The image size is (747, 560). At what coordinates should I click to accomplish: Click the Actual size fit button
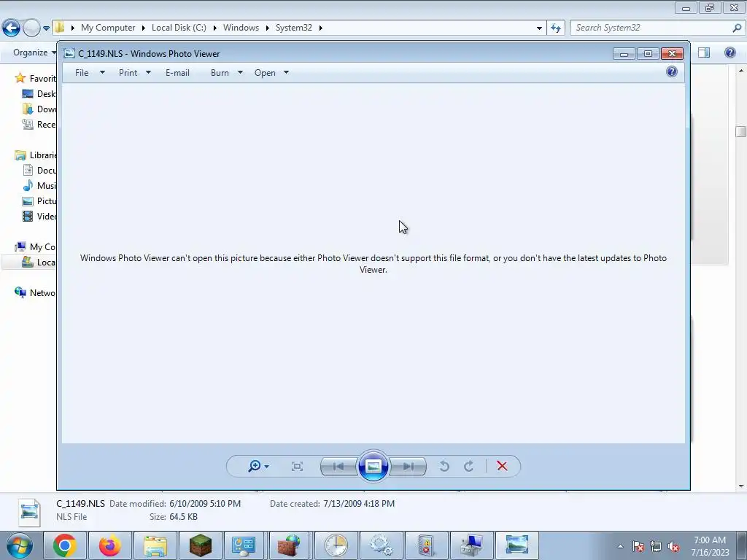tap(297, 466)
